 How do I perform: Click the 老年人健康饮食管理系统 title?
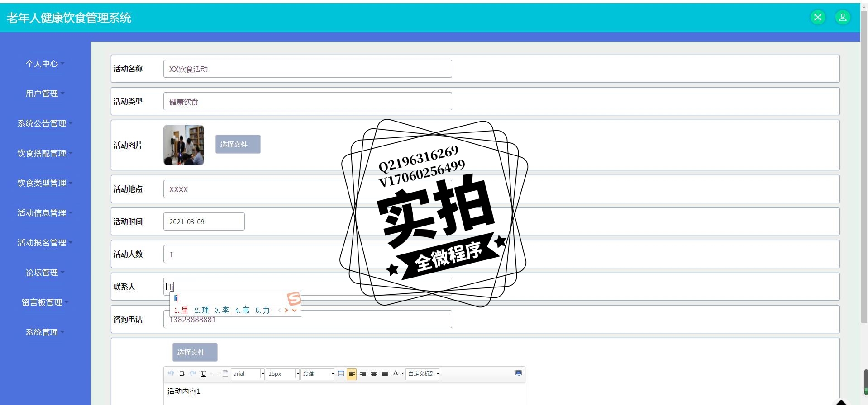(x=69, y=18)
